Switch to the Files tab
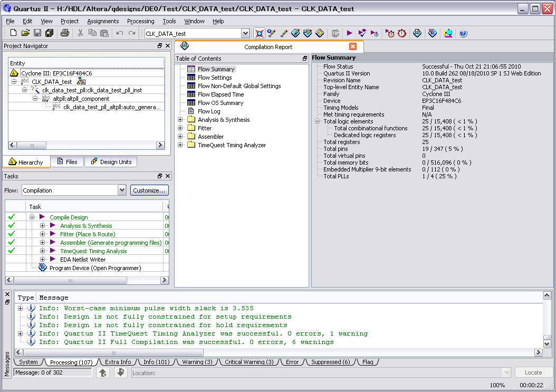556x392 pixels. coord(67,162)
